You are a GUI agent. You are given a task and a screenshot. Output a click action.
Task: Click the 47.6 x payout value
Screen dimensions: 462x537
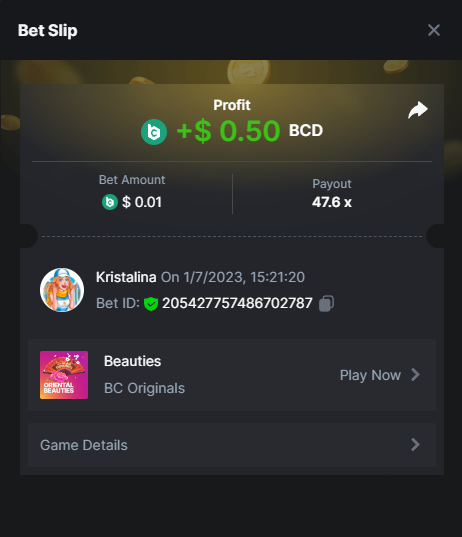[x=332, y=202]
